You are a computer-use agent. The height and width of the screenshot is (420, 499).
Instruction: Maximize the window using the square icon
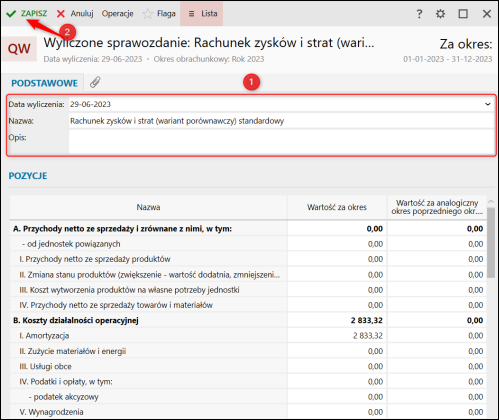click(463, 14)
